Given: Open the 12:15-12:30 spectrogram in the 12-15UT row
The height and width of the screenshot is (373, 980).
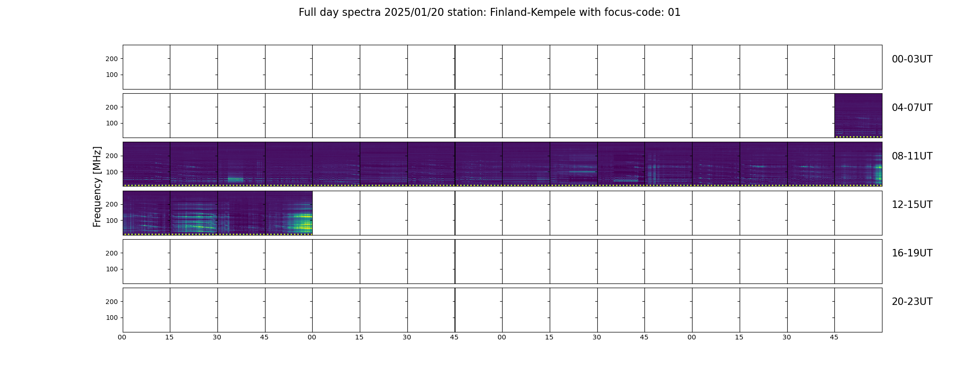Looking at the screenshot, I should pyautogui.click(x=194, y=213).
